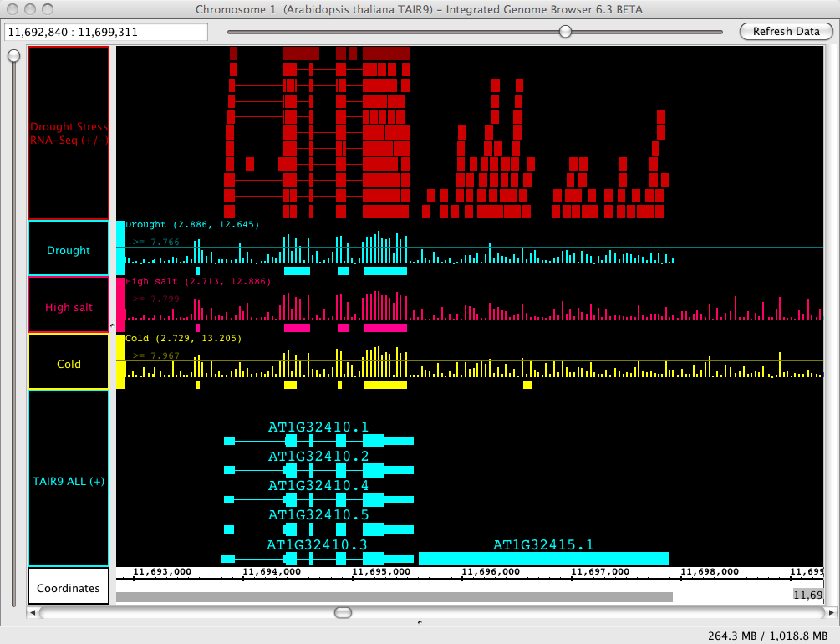Image resolution: width=840 pixels, height=644 pixels.
Task: Click the bottom panel divider expand arrow
Action: click(x=420, y=622)
